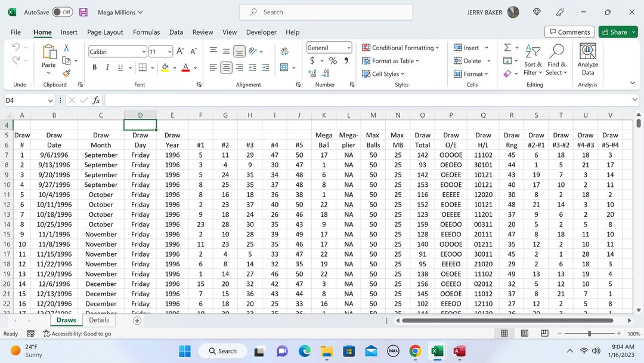
Task: Switch to the Details sheet tab
Action: click(x=99, y=320)
